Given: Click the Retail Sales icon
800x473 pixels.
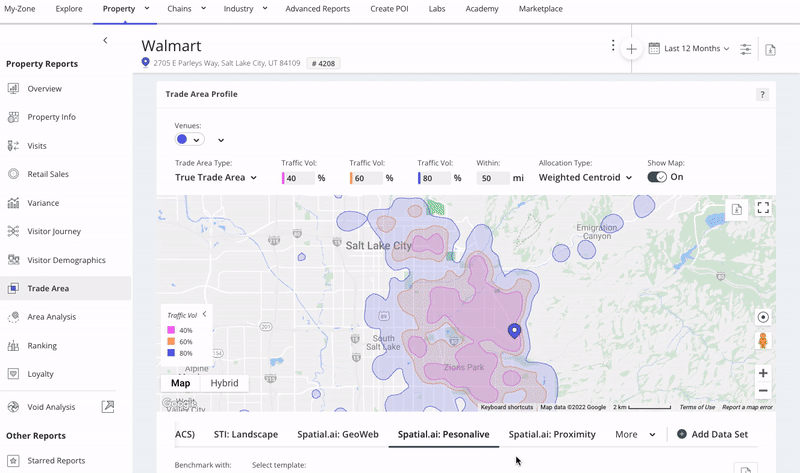Looking at the screenshot, I should [x=13, y=174].
